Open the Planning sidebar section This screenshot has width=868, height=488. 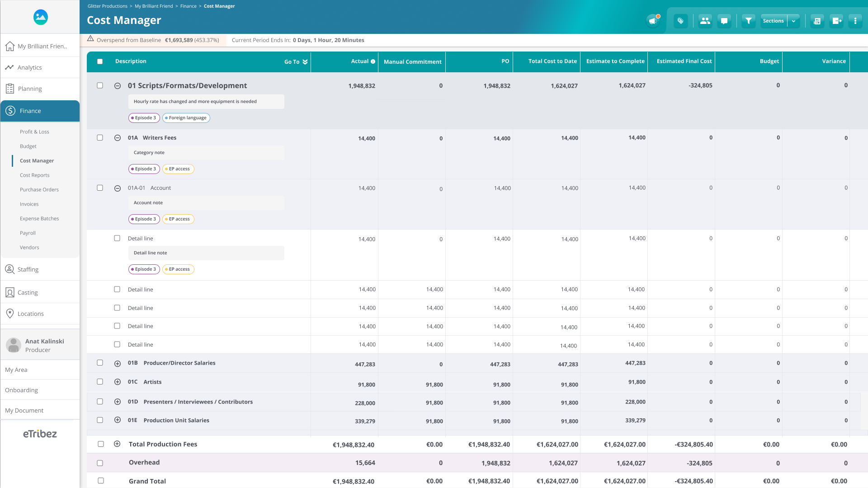[x=40, y=89]
